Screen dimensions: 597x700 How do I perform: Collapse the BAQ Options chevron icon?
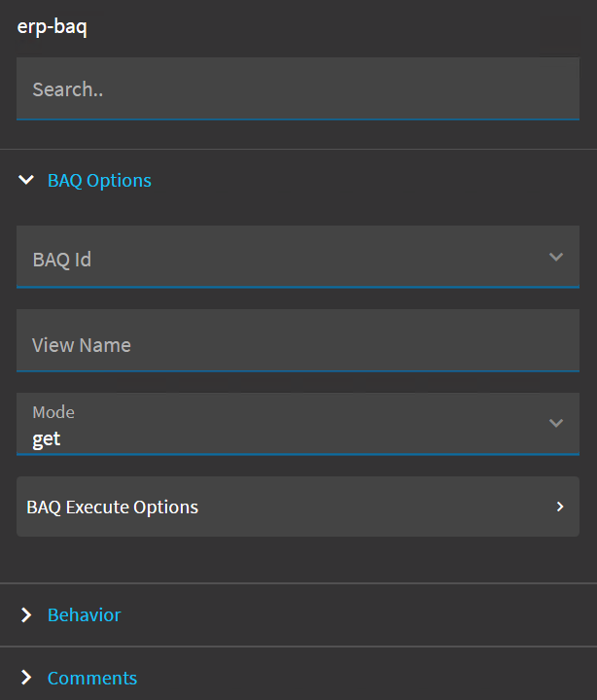(x=26, y=180)
